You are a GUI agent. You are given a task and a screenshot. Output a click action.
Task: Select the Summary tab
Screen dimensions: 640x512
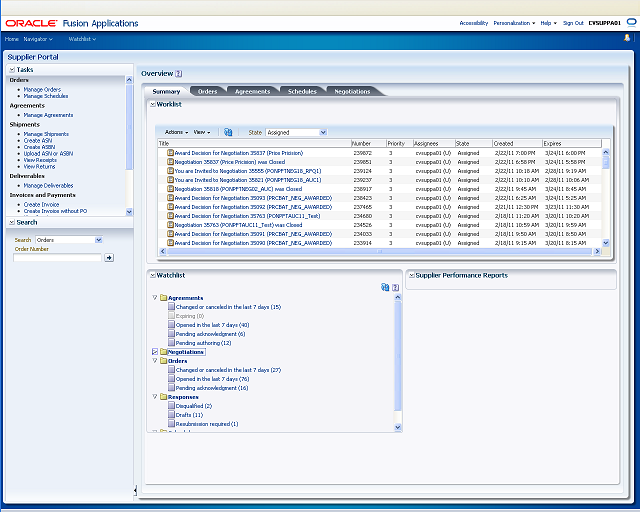click(x=166, y=91)
